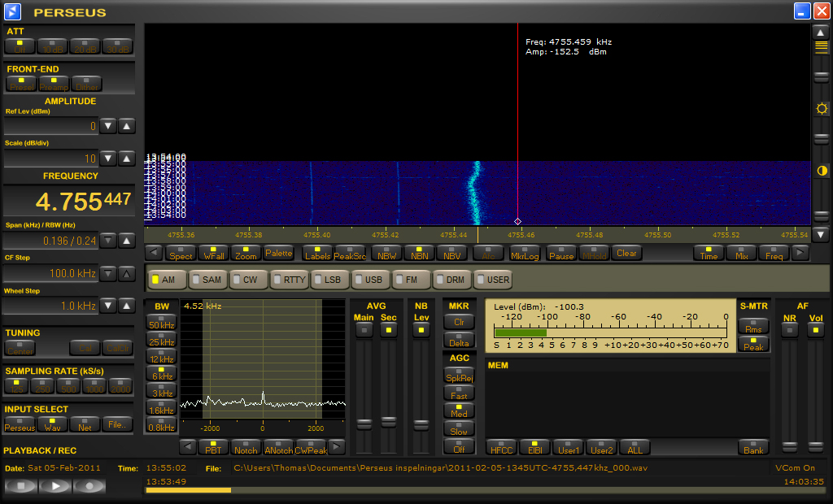Click the Bank button in MEM
The height and width of the screenshot is (504, 833).
click(753, 447)
